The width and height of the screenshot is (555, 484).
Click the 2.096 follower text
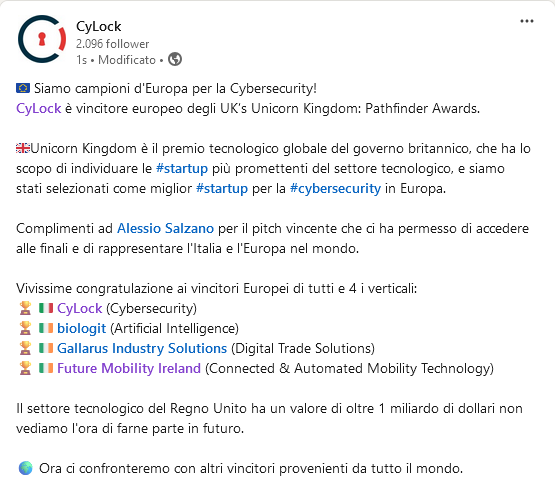coord(113,44)
